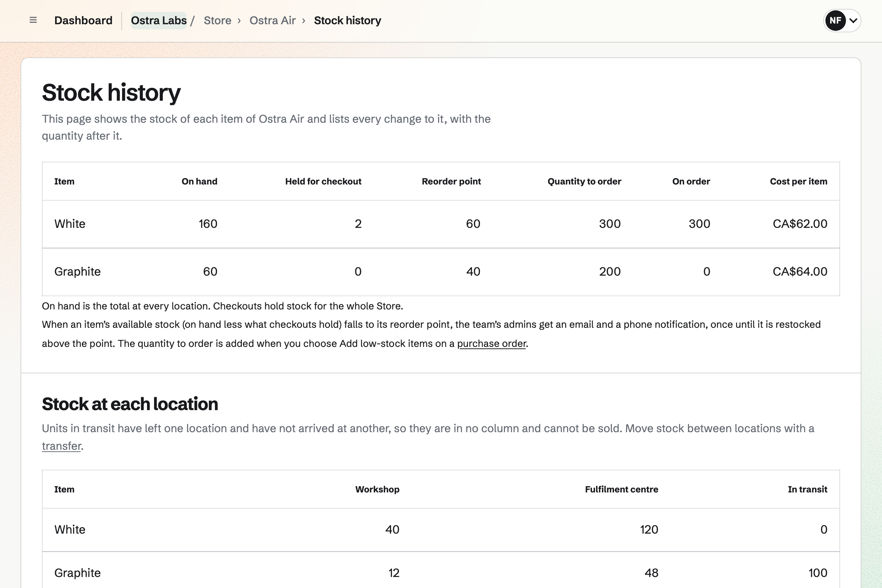
Task: Go to Dashboard
Action: tap(83, 20)
